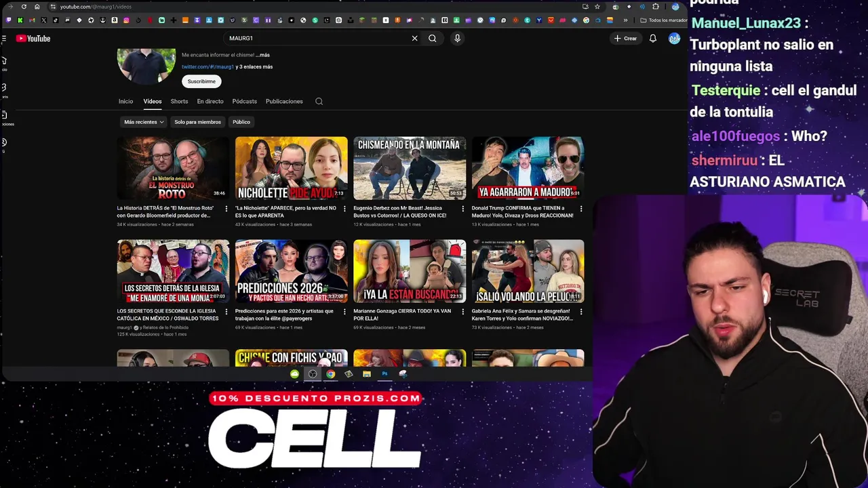The image size is (868, 488).
Task: Focus the YouTube search field
Action: tap(315, 39)
